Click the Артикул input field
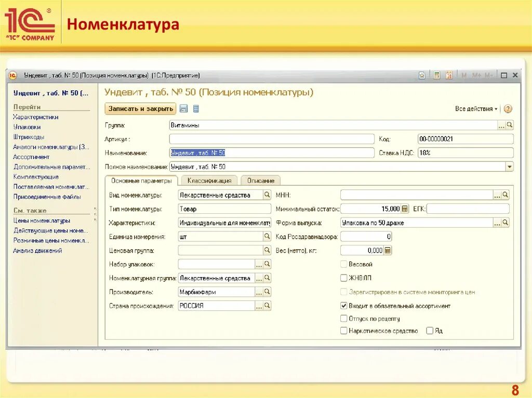This screenshot has width=532, height=398. pyautogui.click(x=270, y=139)
